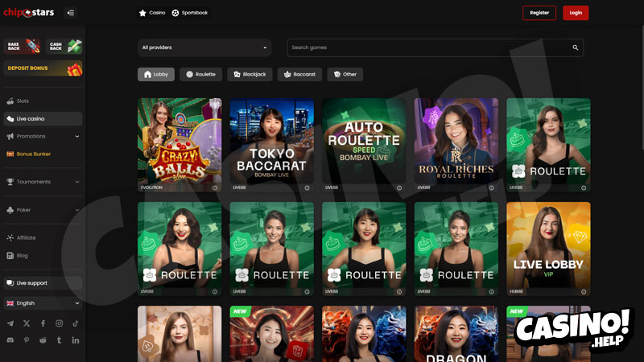The height and width of the screenshot is (362, 644).
Task: Open the Reddit social icon
Action: pos(43,340)
